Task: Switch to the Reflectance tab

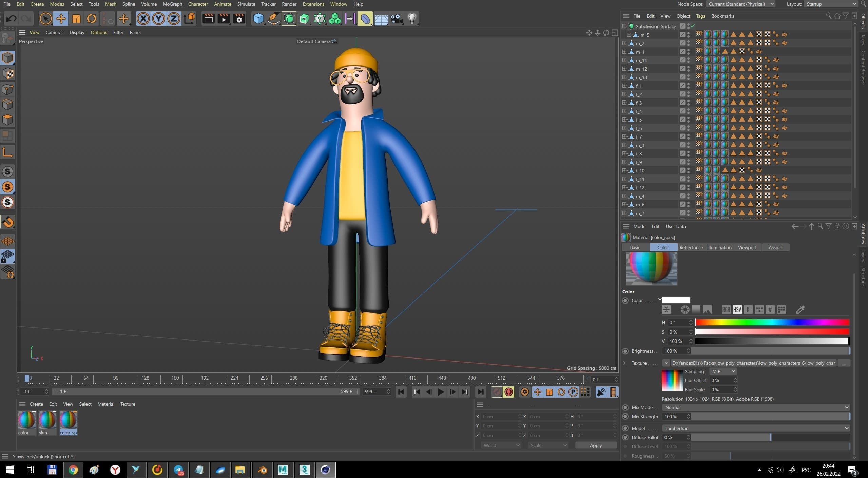Action: point(691,247)
